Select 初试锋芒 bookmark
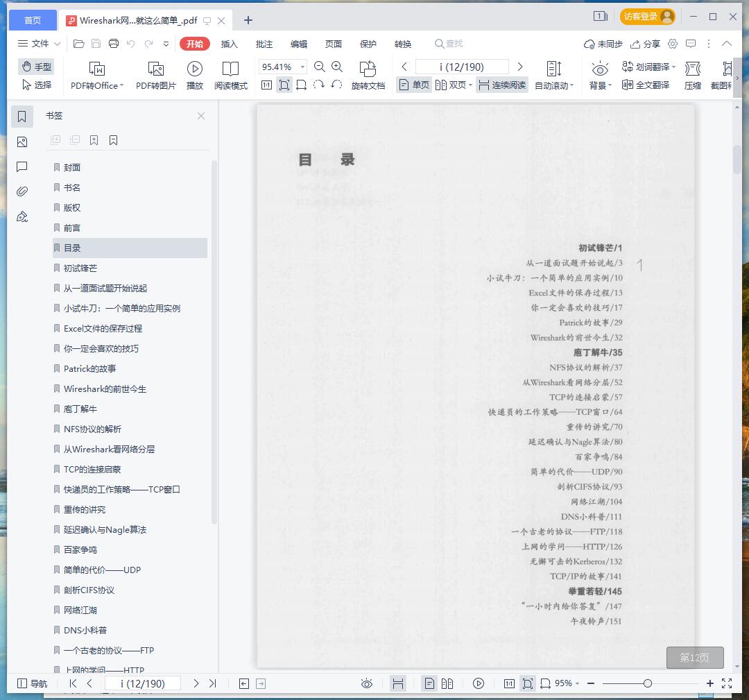Image resolution: width=749 pixels, height=700 pixels. [x=80, y=268]
